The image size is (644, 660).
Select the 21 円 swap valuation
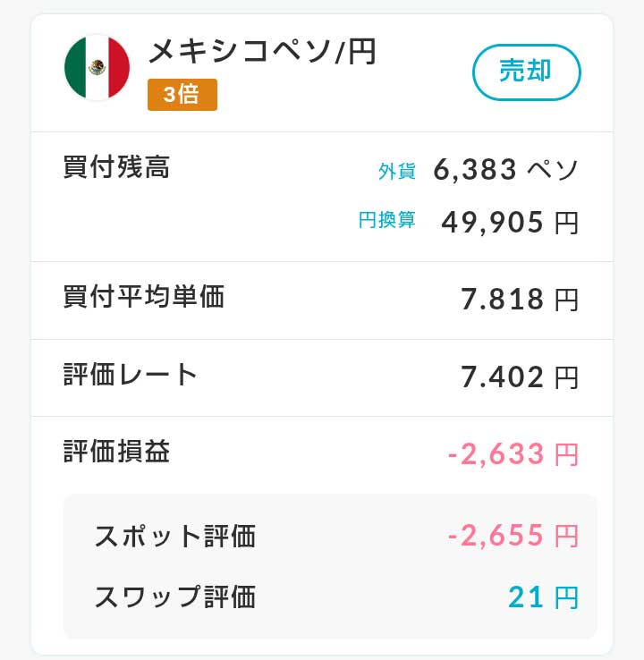click(x=544, y=597)
